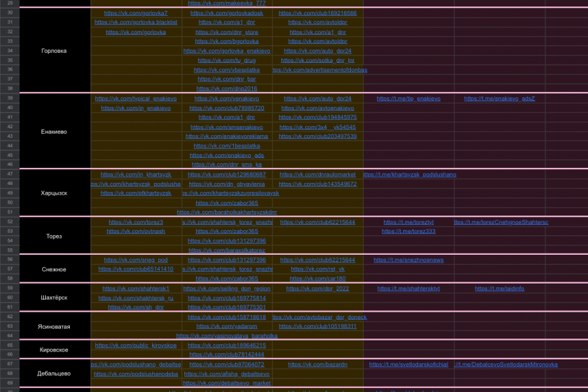The width and height of the screenshot is (588, 392).
Task: Select row header 59
Action: coord(10,289)
